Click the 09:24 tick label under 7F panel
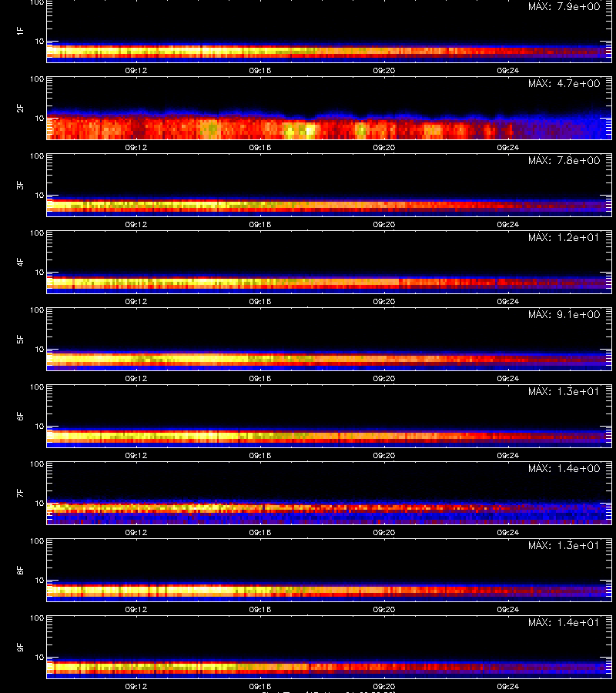The height and width of the screenshot is (693, 616). (x=508, y=533)
